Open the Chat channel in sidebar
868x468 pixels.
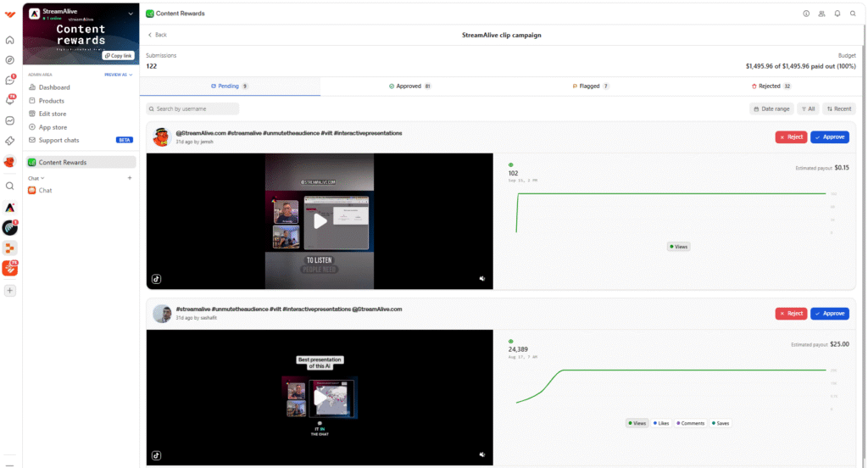[x=81, y=190]
